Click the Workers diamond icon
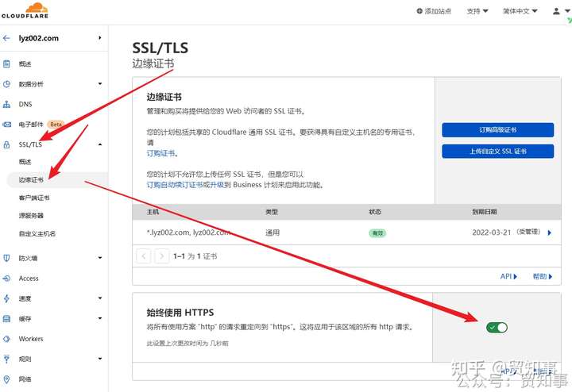 pyautogui.click(x=6, y=339)
